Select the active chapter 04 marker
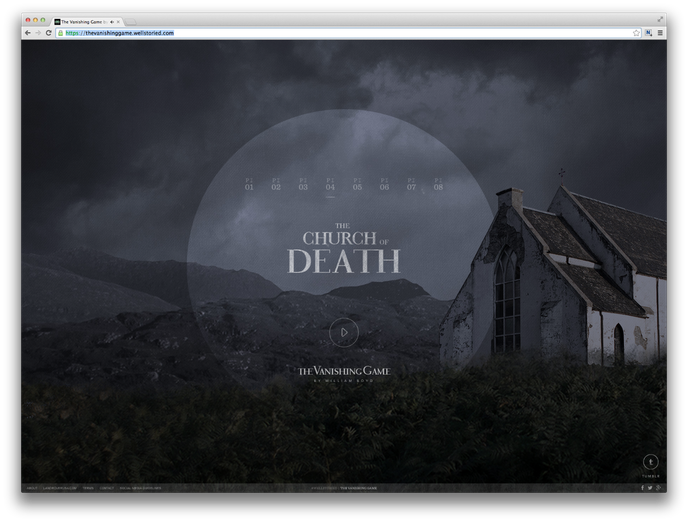 pyautogui.click(x=330, y=185)
